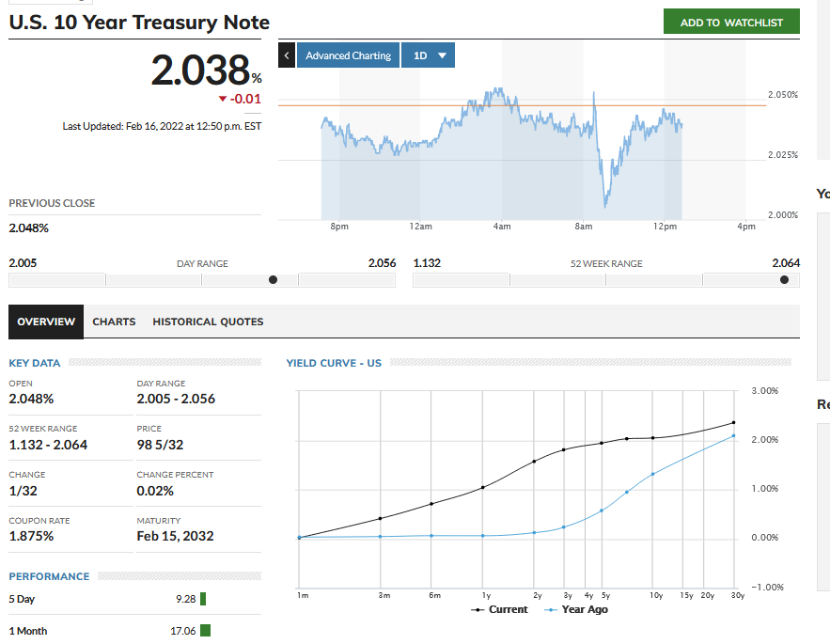Click the Coupon Rate value 1.875%
The width and height of the screenshot is (830, 644).
coord(31,536)
